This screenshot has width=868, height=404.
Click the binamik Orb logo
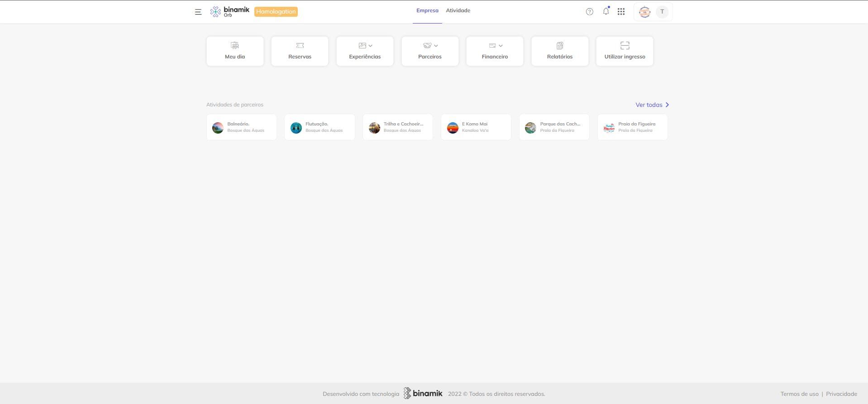click(229, 12)
